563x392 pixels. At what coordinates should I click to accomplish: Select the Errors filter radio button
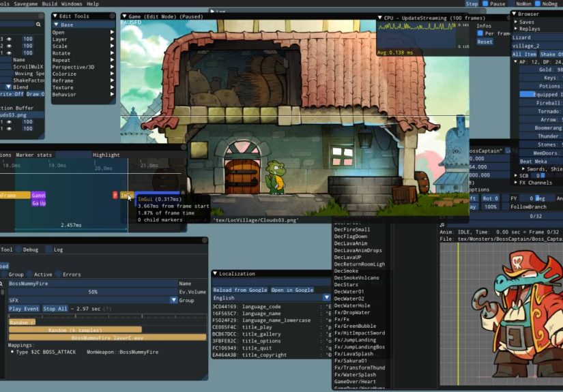pos(58,274)
